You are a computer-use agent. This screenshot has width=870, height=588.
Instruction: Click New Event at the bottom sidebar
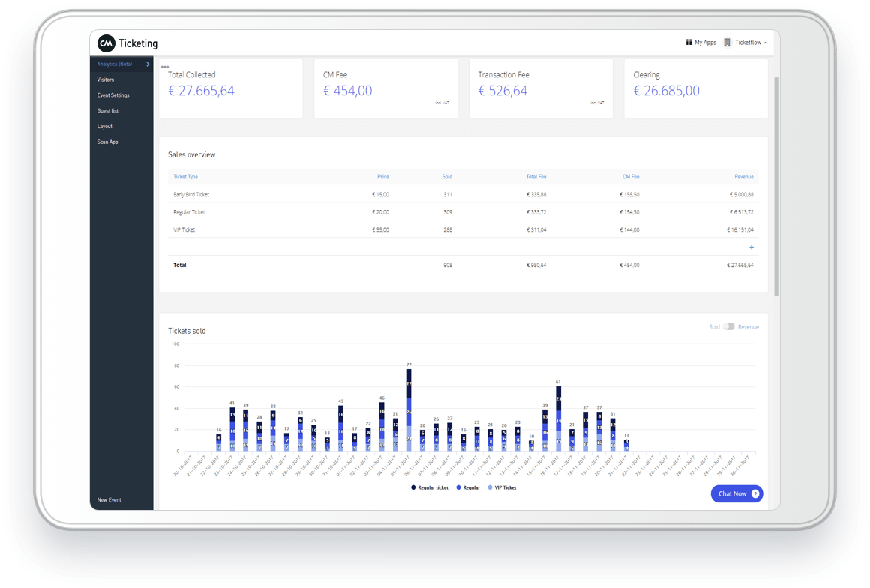point(109,499)
